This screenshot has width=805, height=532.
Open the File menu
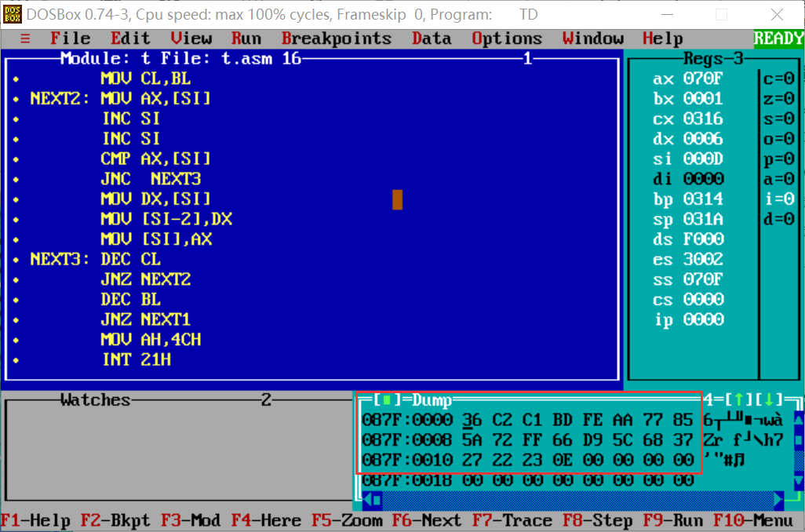[71, 38]
